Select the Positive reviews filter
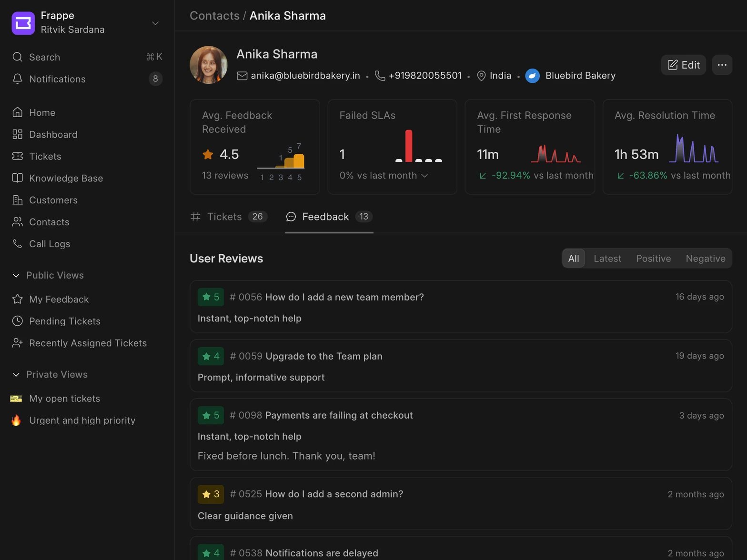 pos(653,259)
